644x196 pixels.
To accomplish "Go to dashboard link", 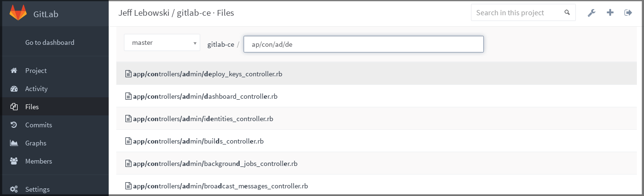I will click(50, 42).
